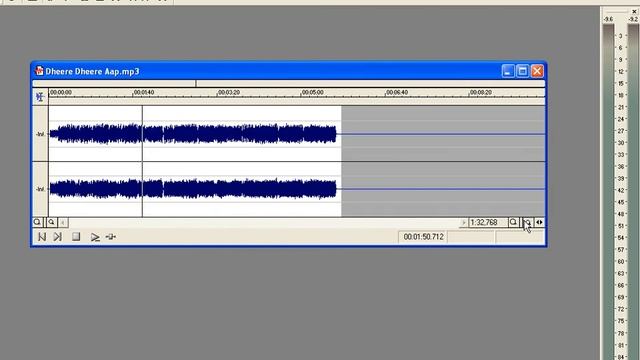
Task: Click the maximize width double-arrow icon
Action: tap(539, 222)
